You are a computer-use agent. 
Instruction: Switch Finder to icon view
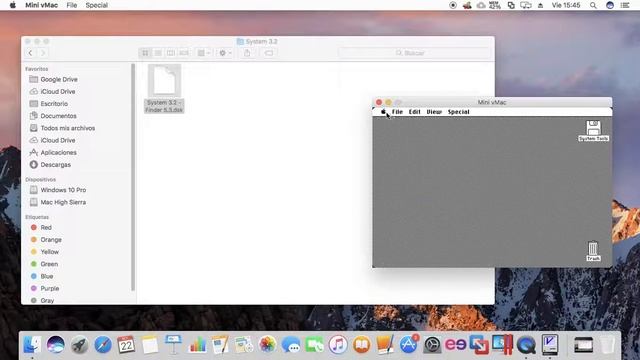(145, 53)
